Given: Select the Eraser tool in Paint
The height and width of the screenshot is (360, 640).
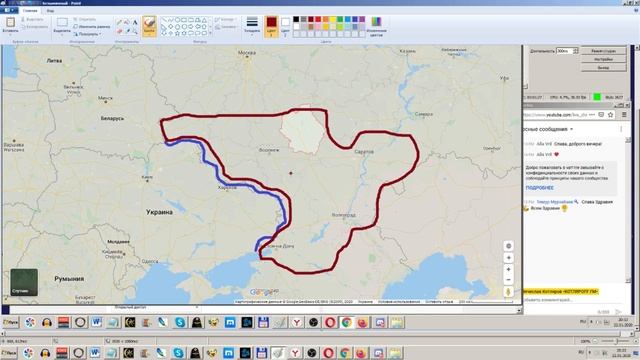Looking at the screenshot, I should tap(119, 31).
